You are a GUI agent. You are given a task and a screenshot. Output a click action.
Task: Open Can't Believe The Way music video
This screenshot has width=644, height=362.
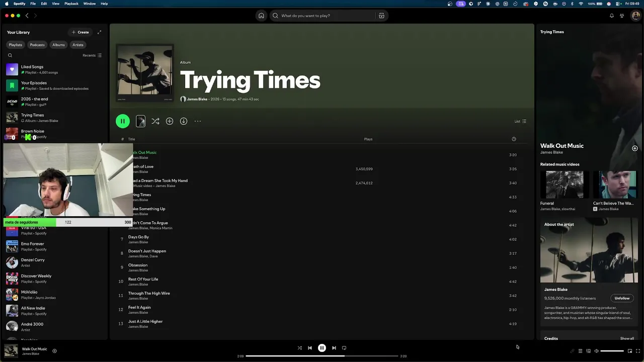(x=615, y=191)
